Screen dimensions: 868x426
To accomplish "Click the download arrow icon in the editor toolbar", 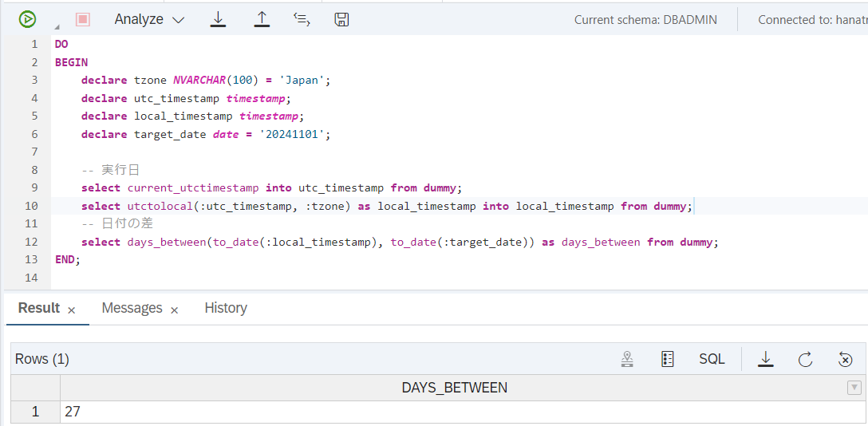I will [x=218, y=19].
